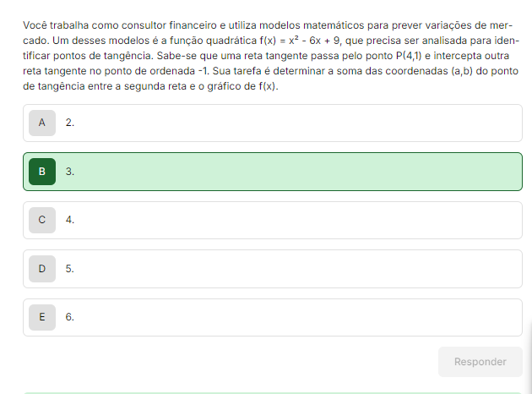Choose answer text "5."
Viewport: 532px width, 394px height.
click(70, 269)
